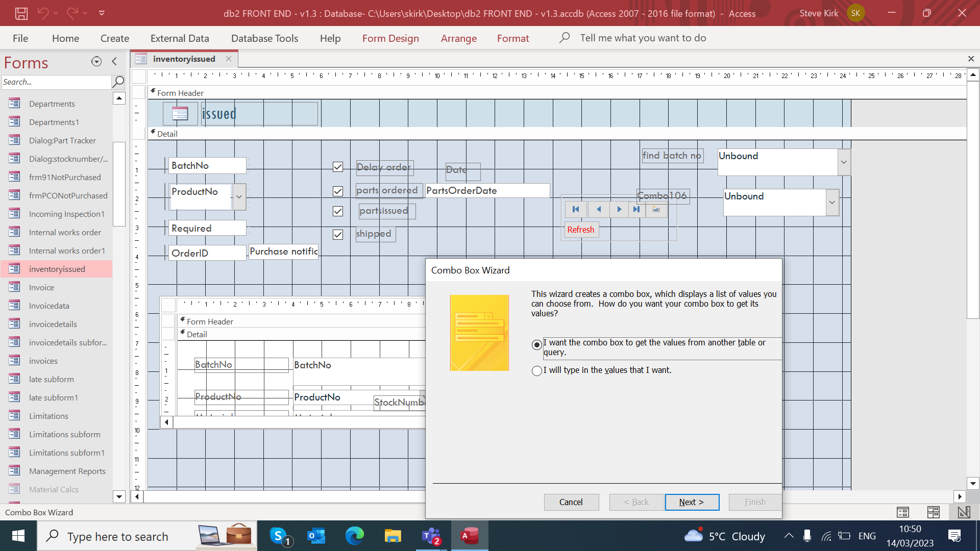
Task: Click design area vertical scrollbar down arrow
Action: (x=973, y=483)
